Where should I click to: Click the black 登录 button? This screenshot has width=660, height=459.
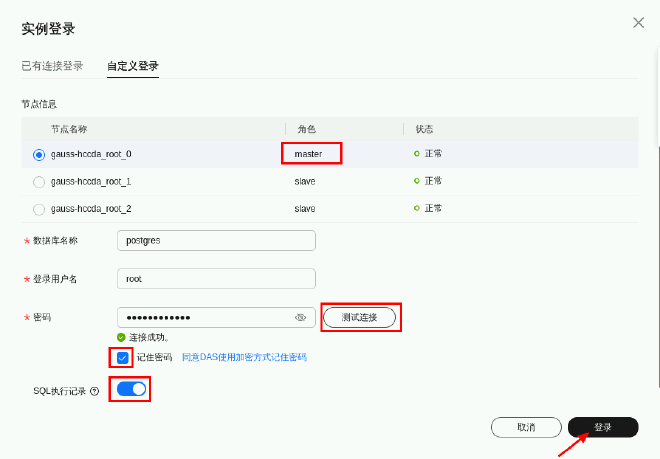tap(603, 427)
